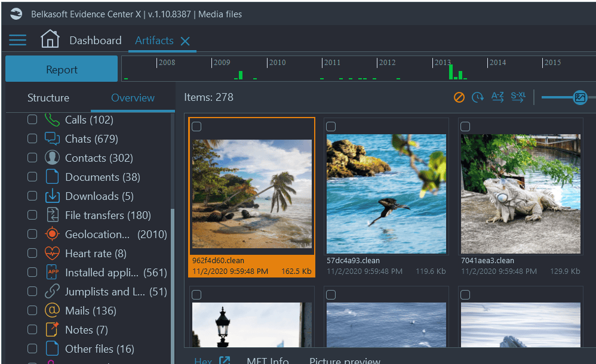
Task: Click the Chats speech bubble icon
Action: click(x=52, y=138)
